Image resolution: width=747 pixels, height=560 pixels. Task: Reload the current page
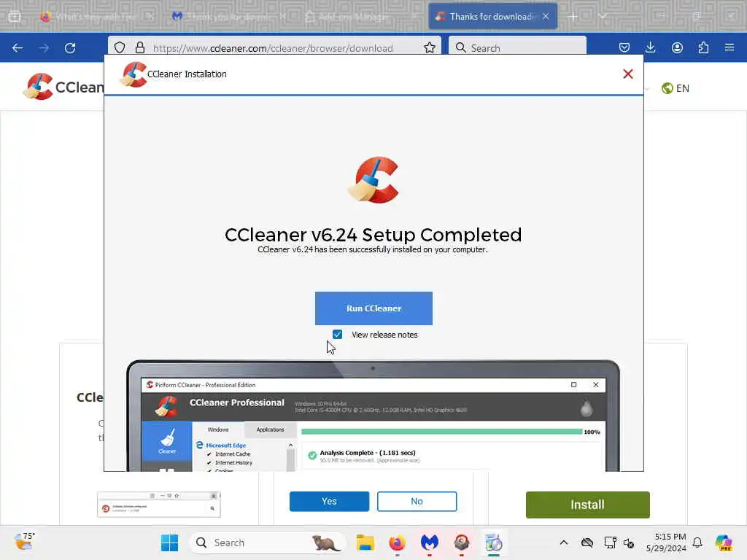[x=70, y=47]
